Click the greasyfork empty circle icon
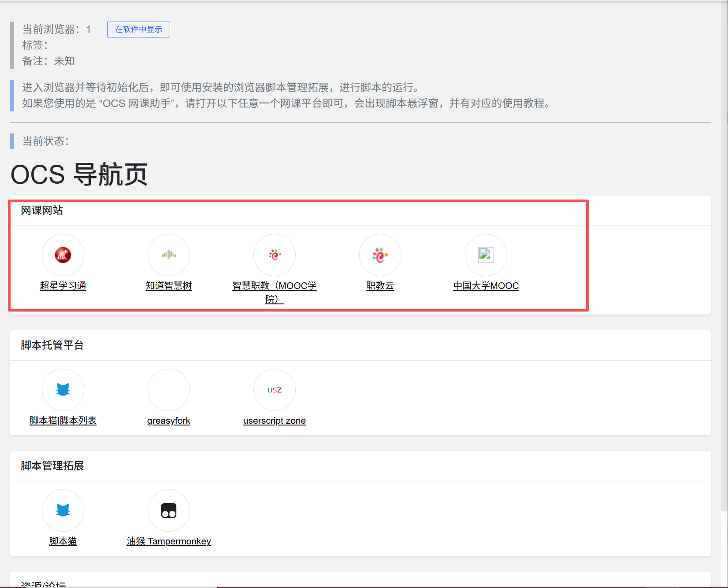This screenshot has width=728, height=588. pos(169,390)
